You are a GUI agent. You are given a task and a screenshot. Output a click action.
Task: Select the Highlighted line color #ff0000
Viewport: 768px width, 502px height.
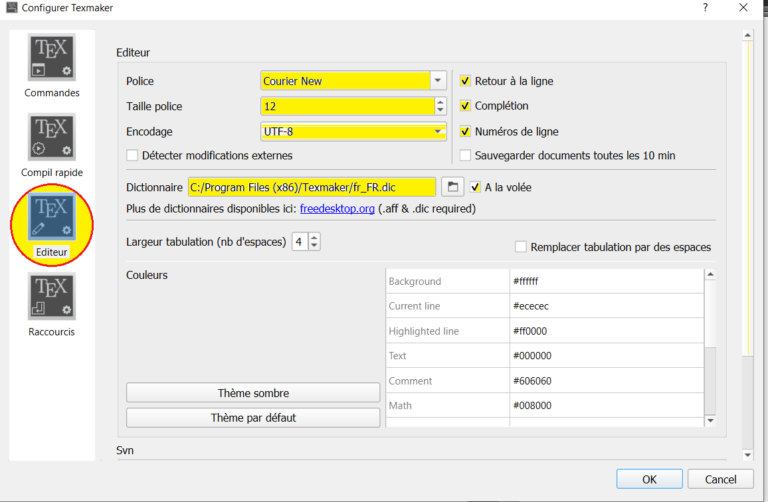(x=606, y=331)
